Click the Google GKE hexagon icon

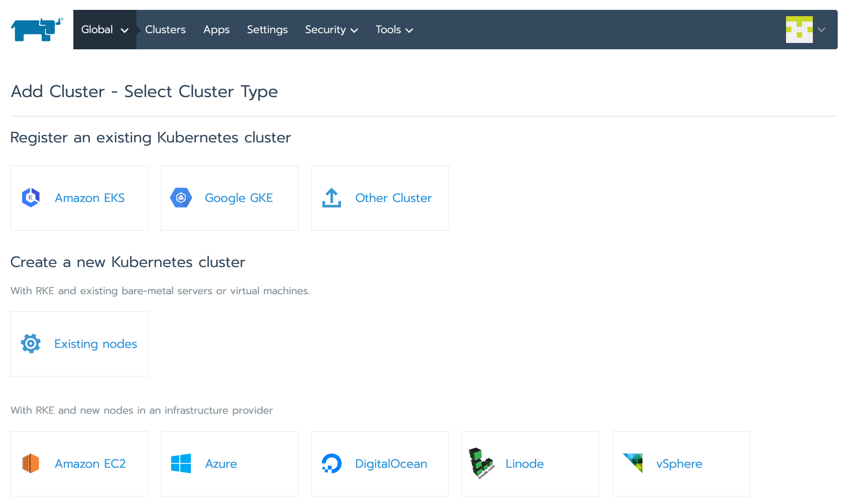[x=181, y=198]
